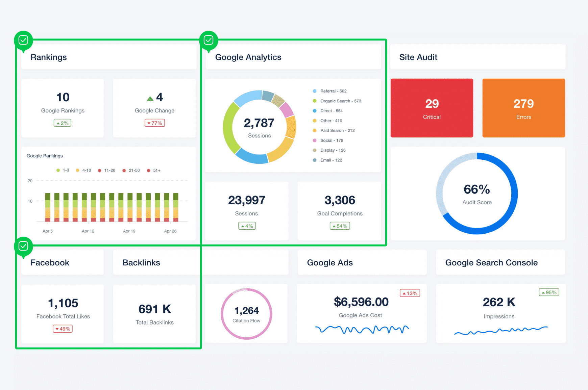The width and height of the screenshot is (588, 390).
Task: Open the Site Audit section header
Action: coord(418,57)
